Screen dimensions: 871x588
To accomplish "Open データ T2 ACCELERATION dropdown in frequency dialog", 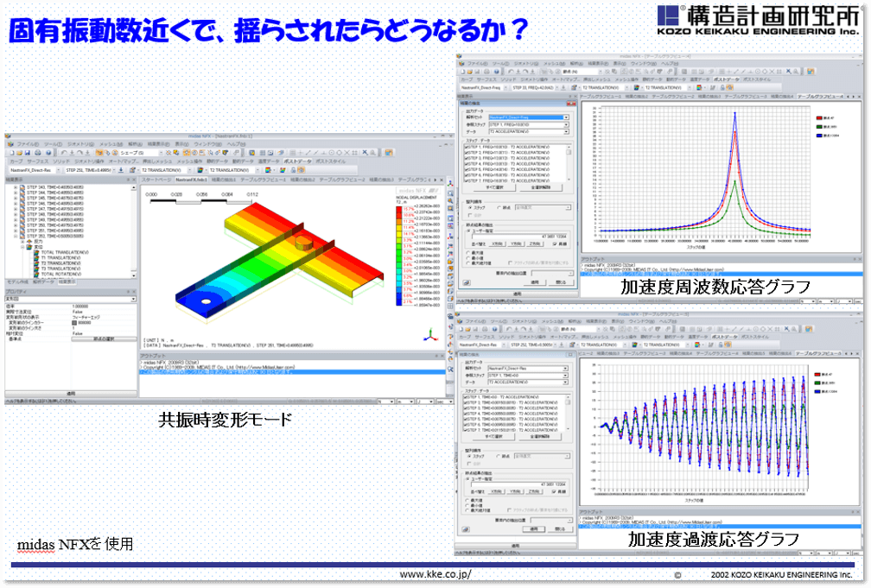I will 528,131.
